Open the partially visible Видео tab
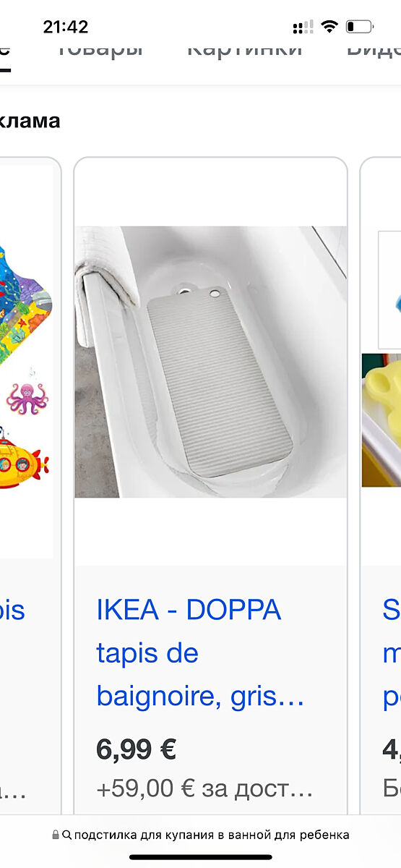 pos(374,48)
